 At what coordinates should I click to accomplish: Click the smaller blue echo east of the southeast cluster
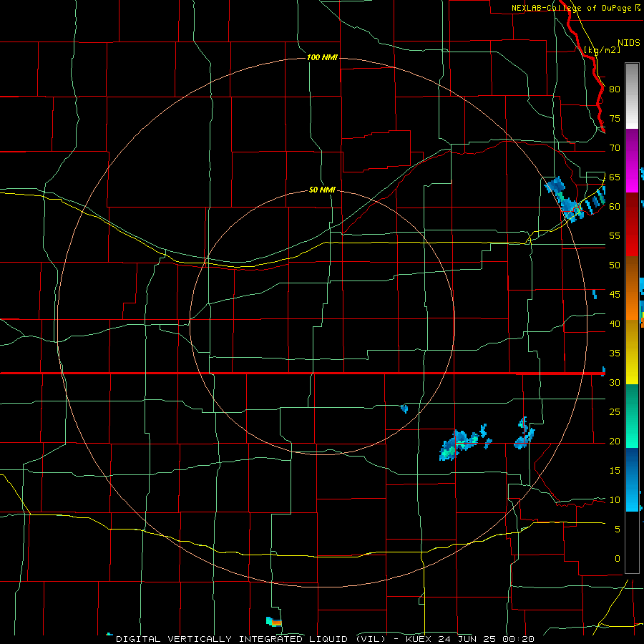click(x=525, y=434)
